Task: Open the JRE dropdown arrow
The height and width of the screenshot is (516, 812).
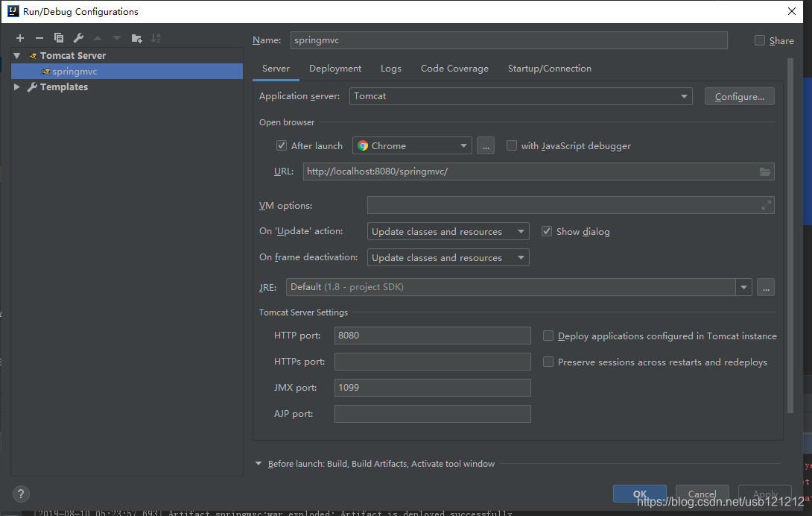Action: pos(743,287)
